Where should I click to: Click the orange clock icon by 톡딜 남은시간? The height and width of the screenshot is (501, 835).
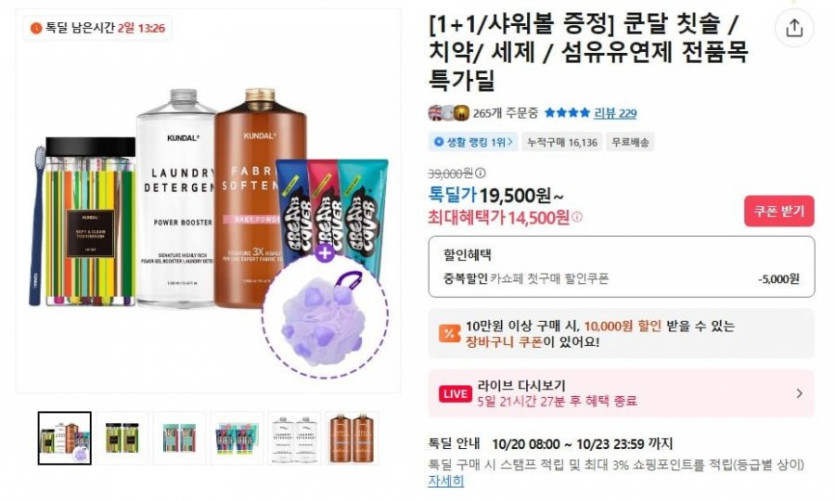tap(36, 28)
